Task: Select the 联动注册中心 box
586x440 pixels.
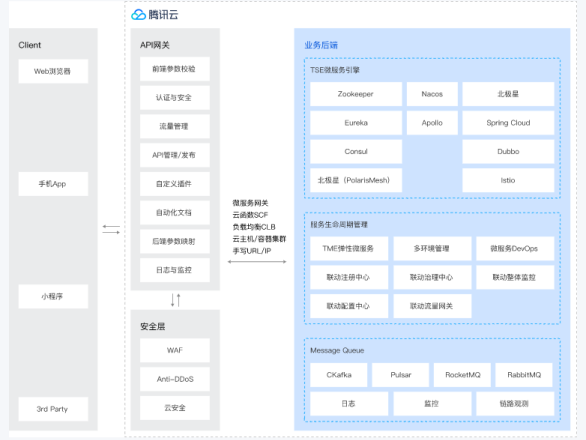Action: [349, 277]
